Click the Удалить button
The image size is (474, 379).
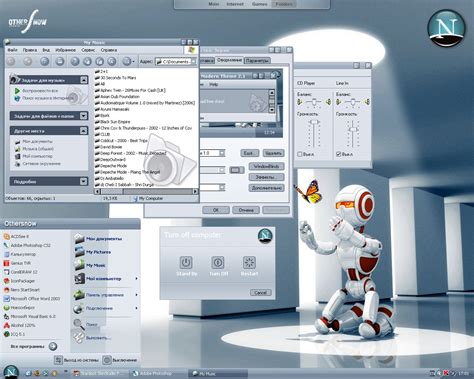coord(273,153)
